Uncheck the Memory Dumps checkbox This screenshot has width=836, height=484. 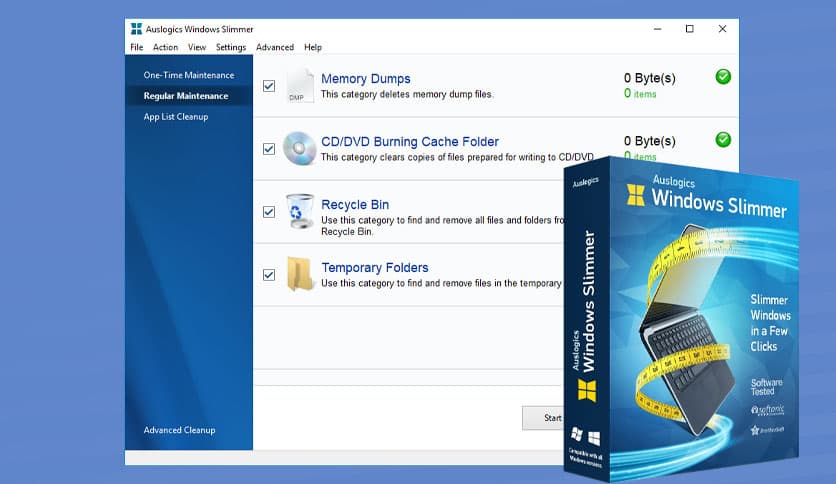click(269, 86)
